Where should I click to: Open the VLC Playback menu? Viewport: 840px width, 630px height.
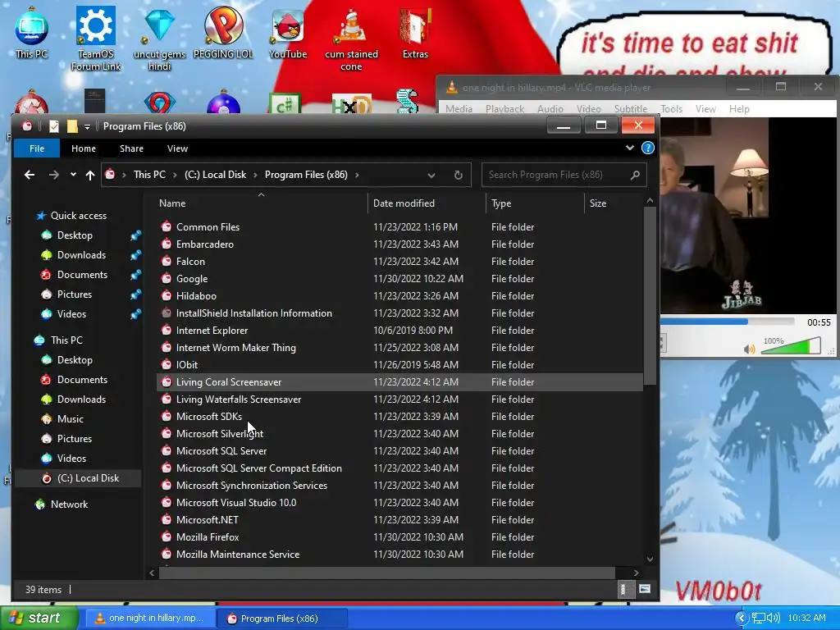point(504,109)
